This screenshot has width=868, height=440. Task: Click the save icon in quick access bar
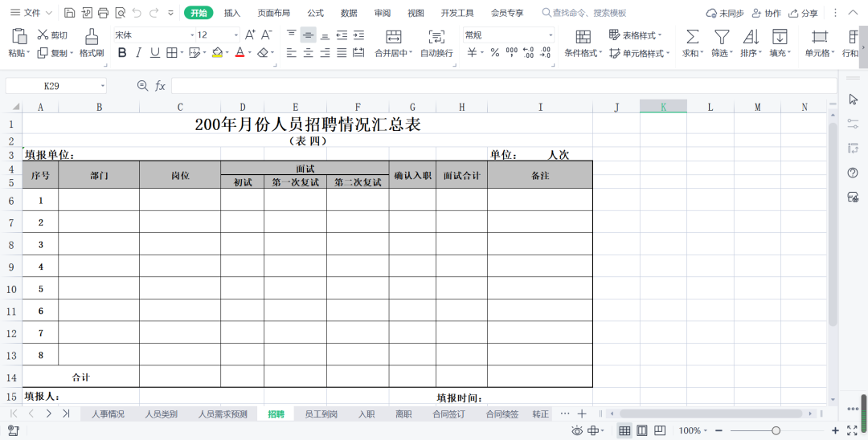coord(69,13)
